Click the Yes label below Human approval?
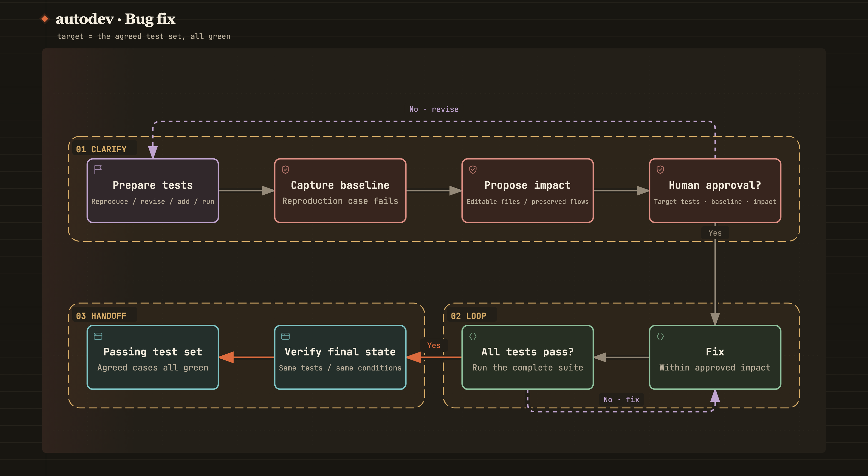868x476 pixels. click(x=715, y=233)
